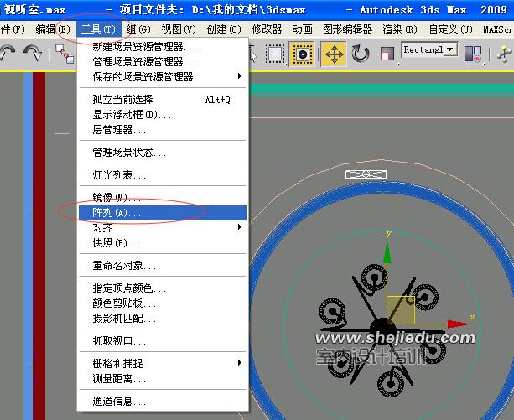Open 颜色剪贴板 from the menu
Image resolution: width=514 pixels, height=420 pixels.
click(x=163, y=303)
